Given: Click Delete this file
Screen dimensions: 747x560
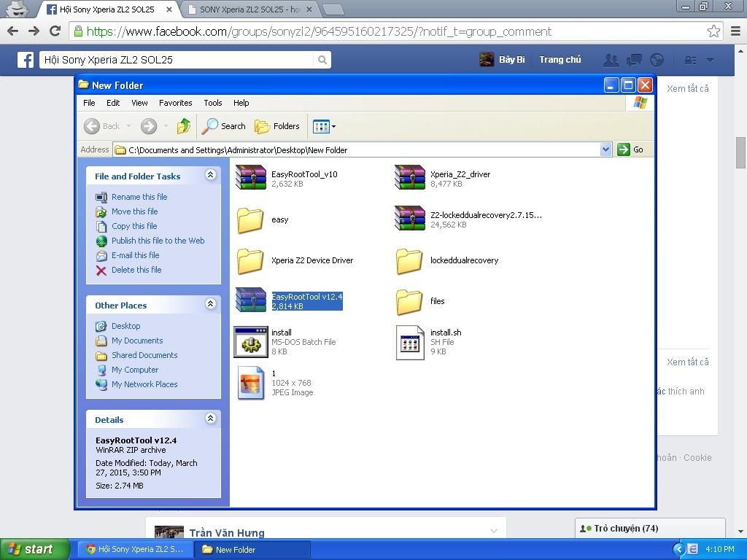Looking at the screenshot, I should (136, 270).
